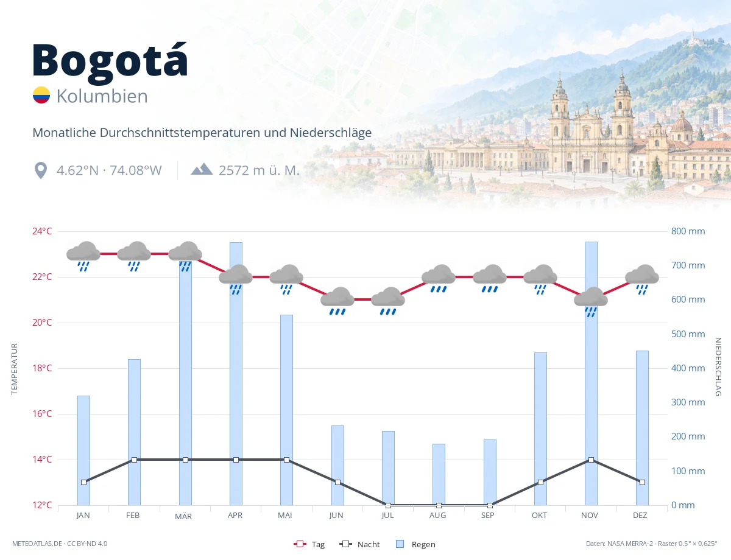The width and height of the screenshot is (731, 560).
Task: Click the February rain cloud icon
Action: click(x=134, y=256)
